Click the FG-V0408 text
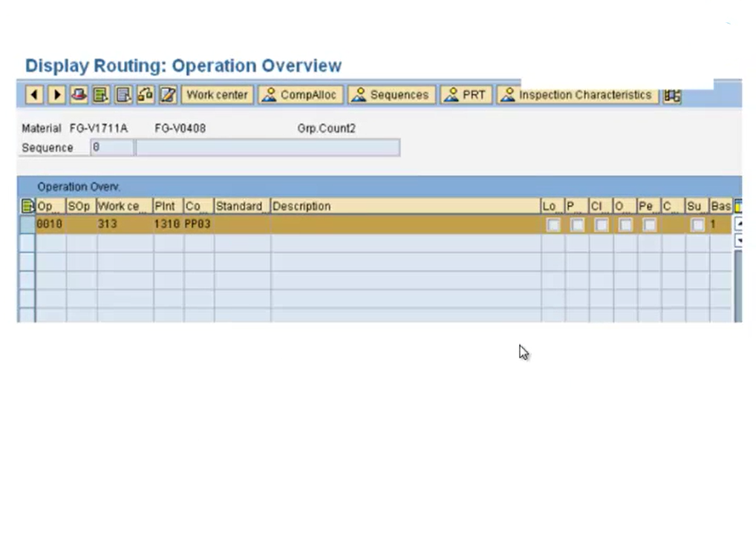756x536 pixels. point(180,128)
